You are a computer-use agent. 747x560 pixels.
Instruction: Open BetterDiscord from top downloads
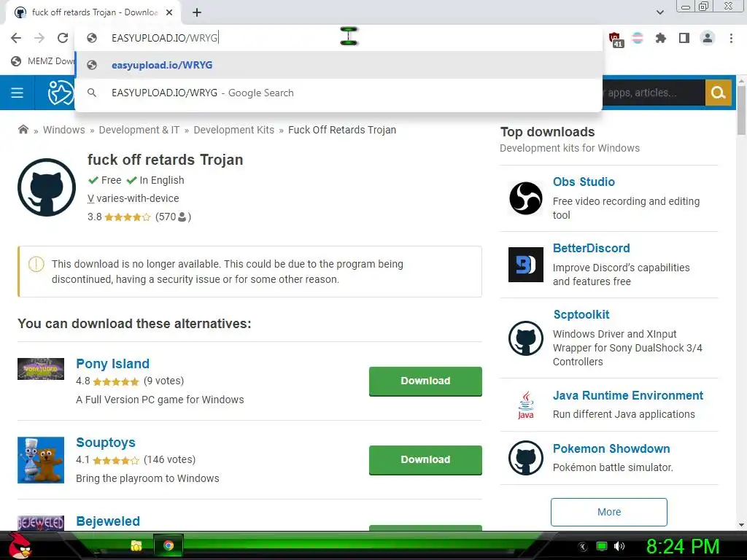click(x=591, y=248)
